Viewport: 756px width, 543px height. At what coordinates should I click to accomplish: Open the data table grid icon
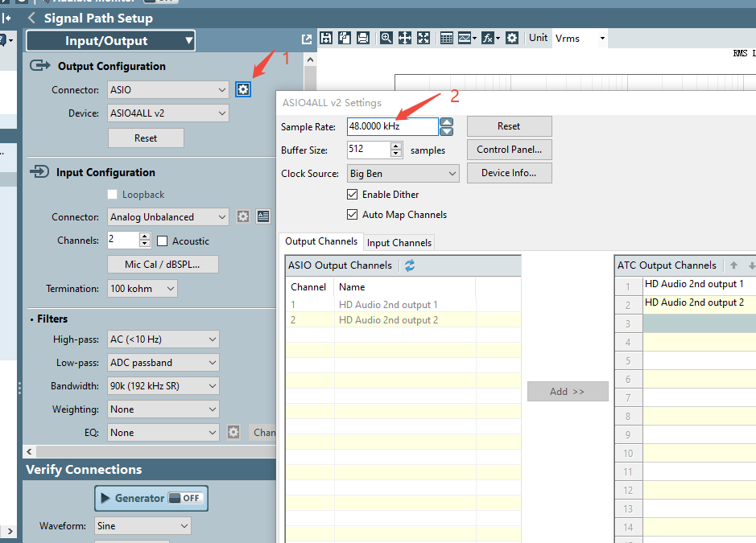(447, 38)
